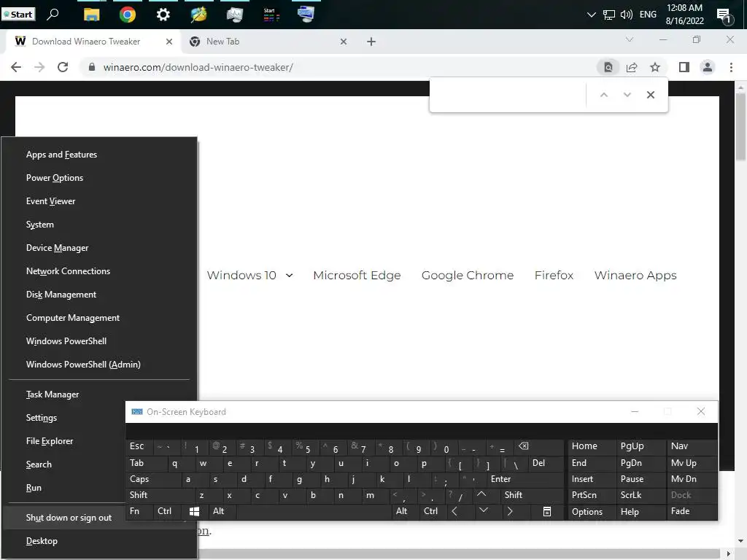Screen dimensions: 747x560
Task: Toggle ScrLk key on On-Screen Keyboard
Action: [x=640, y=495]
